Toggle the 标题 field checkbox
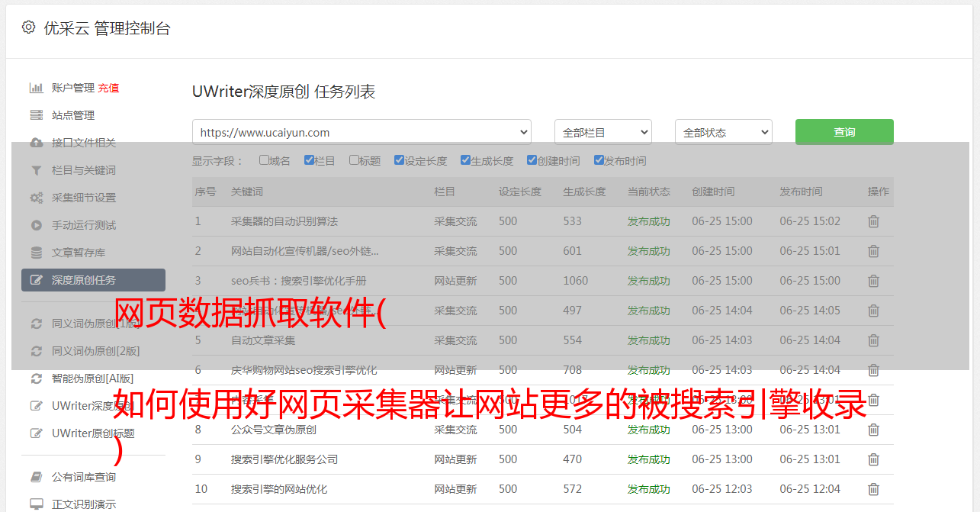Viewport: 980px width, 512px height. (354, 160)
